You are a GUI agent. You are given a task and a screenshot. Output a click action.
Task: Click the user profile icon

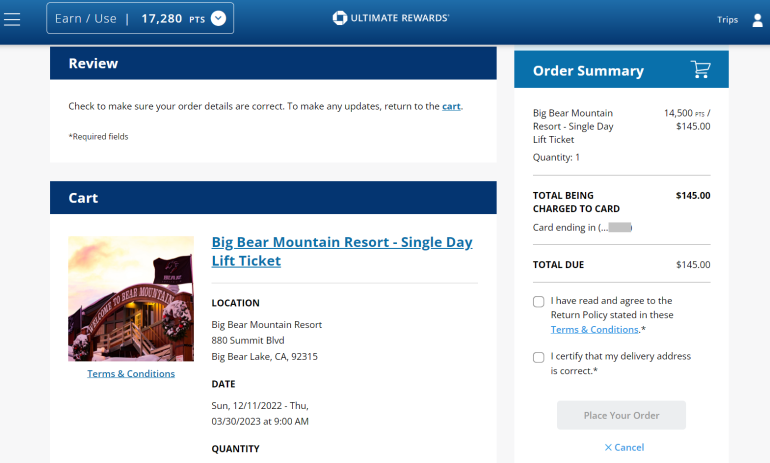click(x=756, y=19)
